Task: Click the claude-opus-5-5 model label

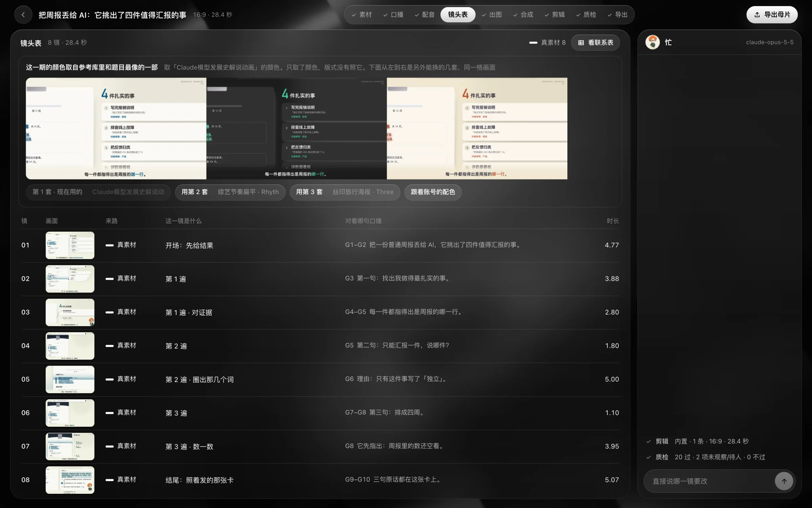Action: 769,42
